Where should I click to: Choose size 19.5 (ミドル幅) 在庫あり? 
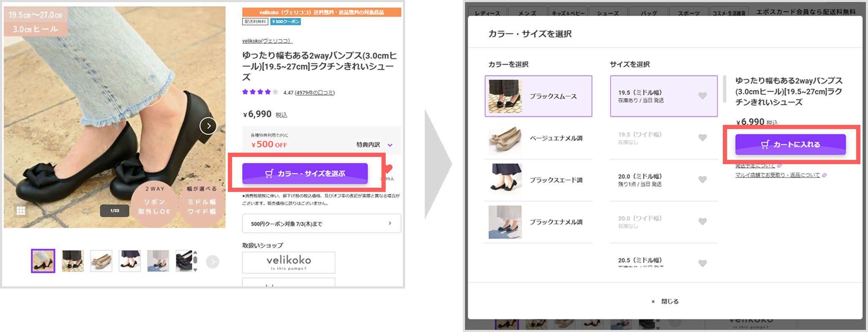[x=664, y=96]
